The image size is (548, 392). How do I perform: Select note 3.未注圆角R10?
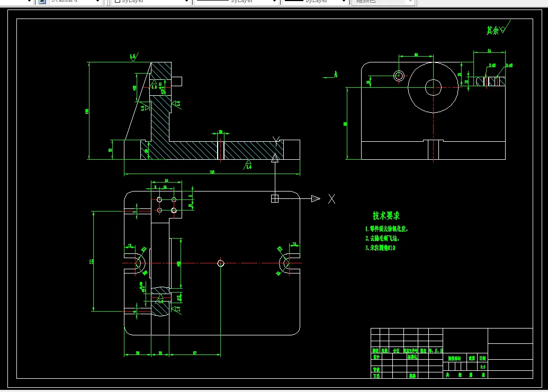click(380, 248)
